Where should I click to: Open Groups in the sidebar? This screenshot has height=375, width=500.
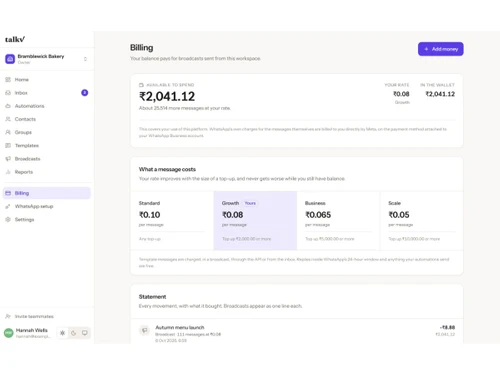pos(47,132)
